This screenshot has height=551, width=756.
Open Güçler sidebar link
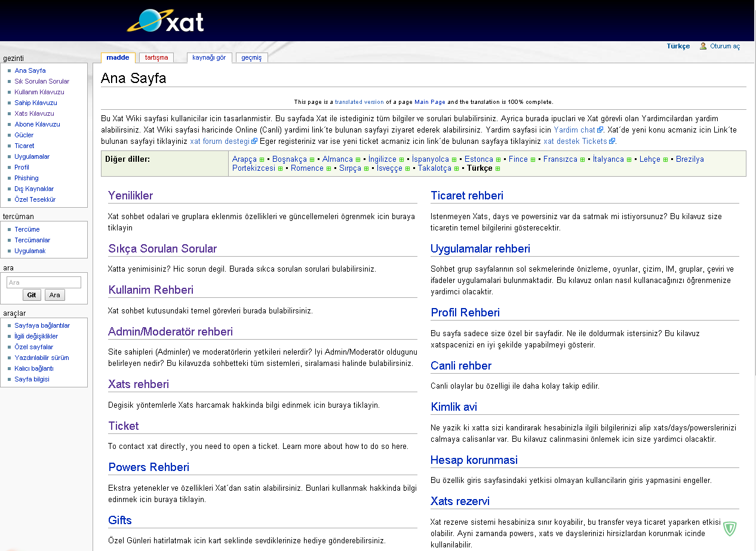(24, 135)
